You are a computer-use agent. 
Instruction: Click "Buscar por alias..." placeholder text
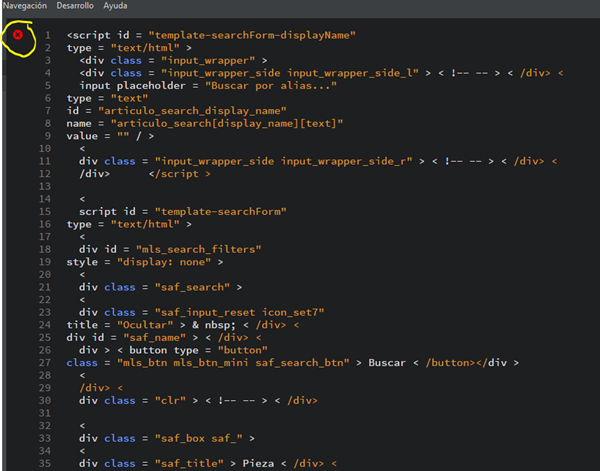coord(271,86)
